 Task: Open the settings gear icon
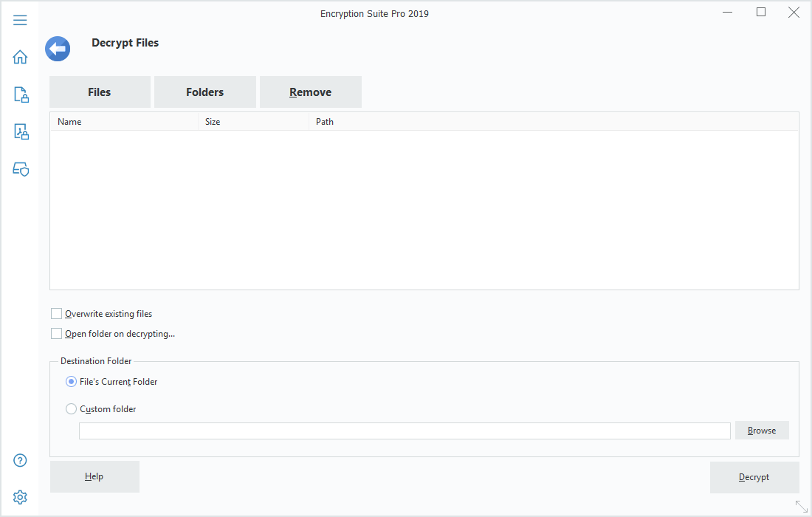click(x=20, y=497)
